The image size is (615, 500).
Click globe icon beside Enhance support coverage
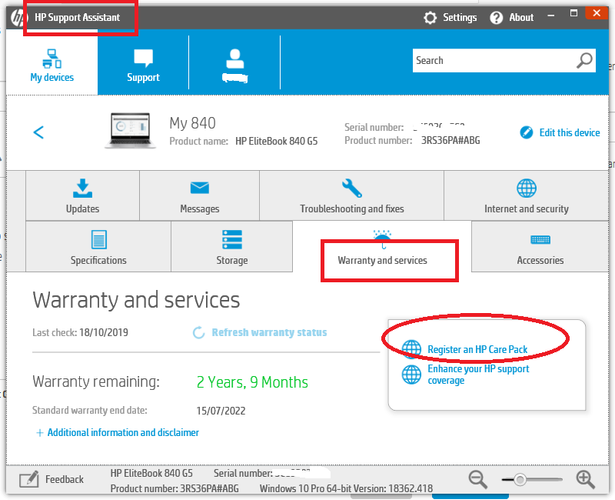411,375
